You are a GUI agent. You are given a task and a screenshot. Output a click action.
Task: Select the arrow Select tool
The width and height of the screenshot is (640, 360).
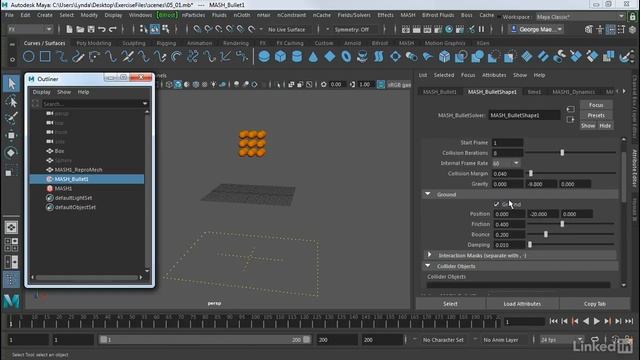[11, 84]
